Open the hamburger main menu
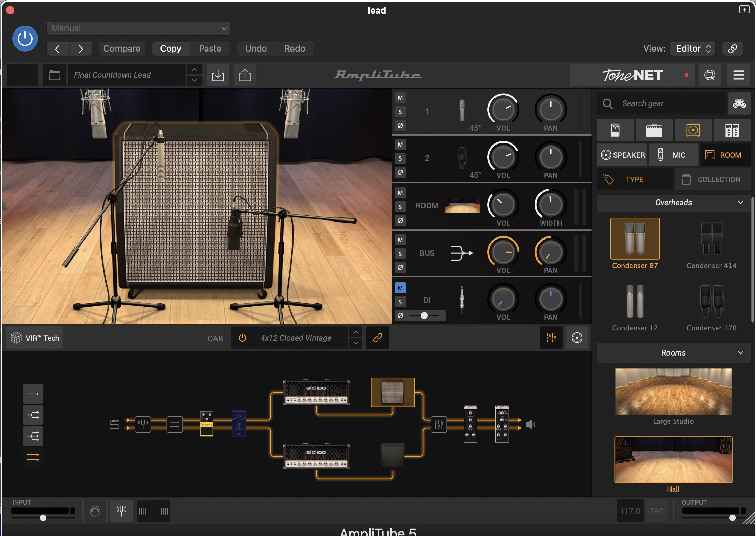The image size is (756, 536). coord(738,75)
